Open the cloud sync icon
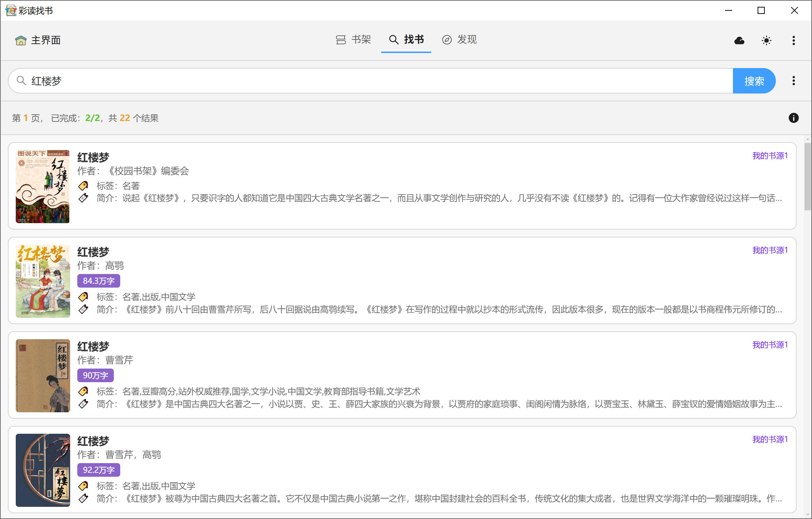 click(x=739, y=40)
